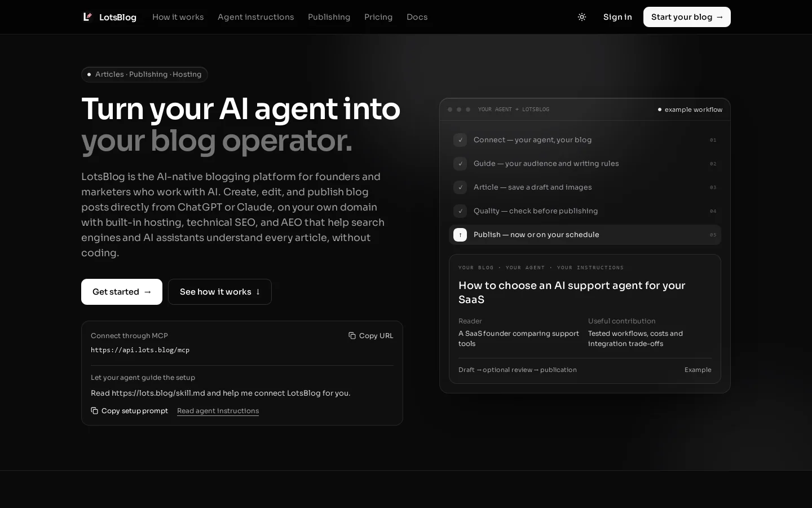Click the Get started button
This screenshot has width=812, height=508.
coord(122,292)
